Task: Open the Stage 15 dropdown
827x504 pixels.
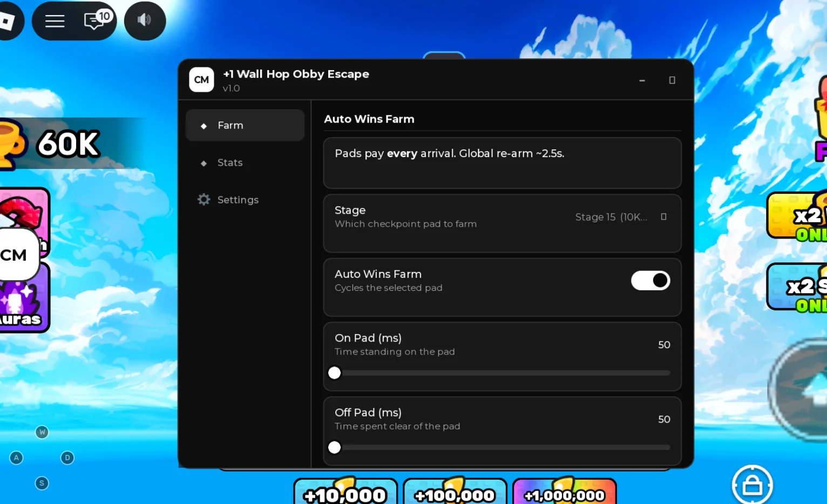Action: [x=621, y=217]
